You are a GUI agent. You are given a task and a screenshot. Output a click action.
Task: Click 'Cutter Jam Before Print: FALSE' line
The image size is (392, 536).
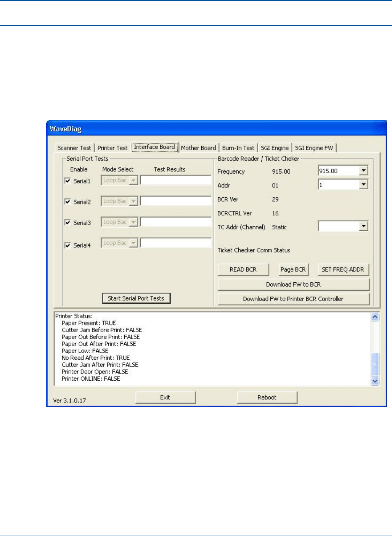[102, 330]
